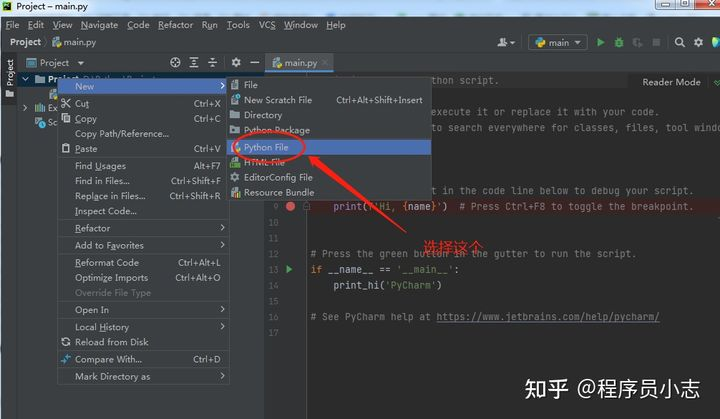
Task: Click the Compare With icon
Action: [66, 359]
